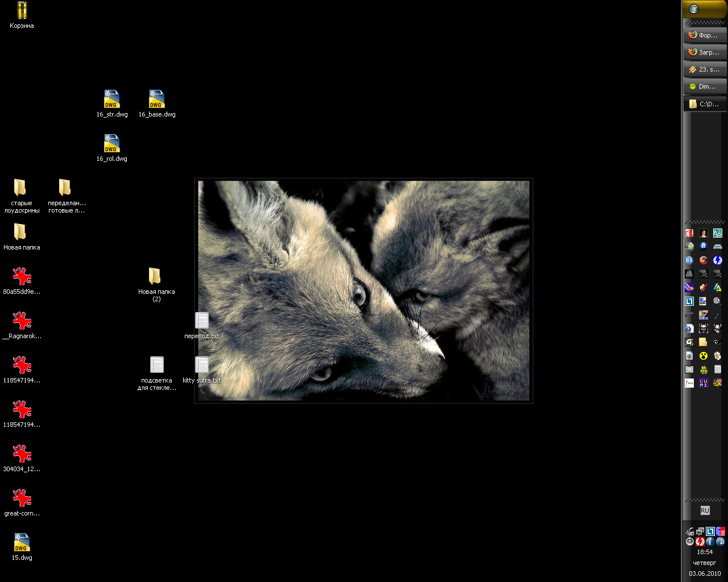Switch to the Фор... Firefox taskbar window
This screenshot has width=728, height=582.
click(x=704, y=35)
